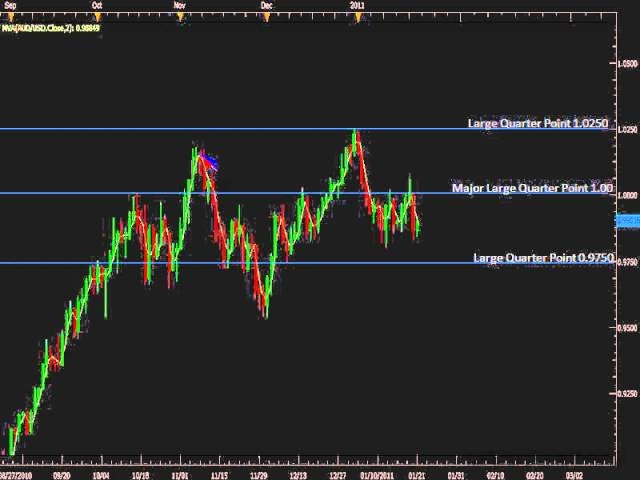640x480 pixels.
Task: Click the orange marker under Sep
Action: pyautogui.click(x=11, y=17)
